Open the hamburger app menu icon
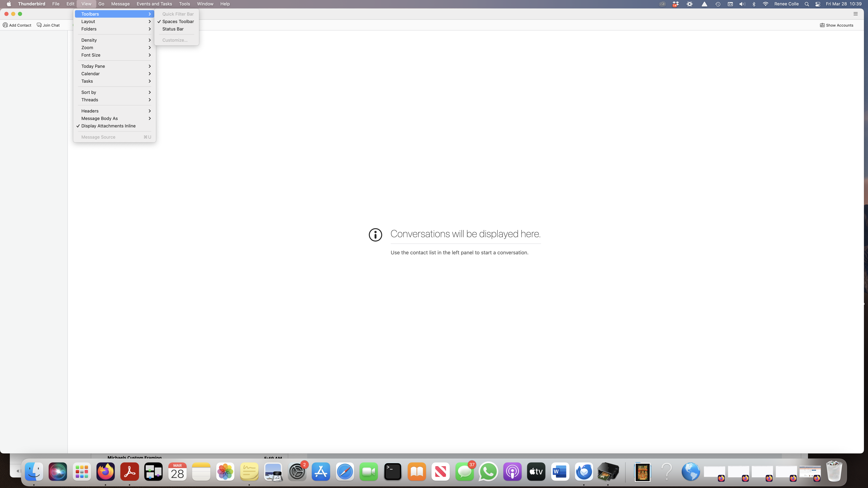Screen dimensions: 868x488 (855, 14)
